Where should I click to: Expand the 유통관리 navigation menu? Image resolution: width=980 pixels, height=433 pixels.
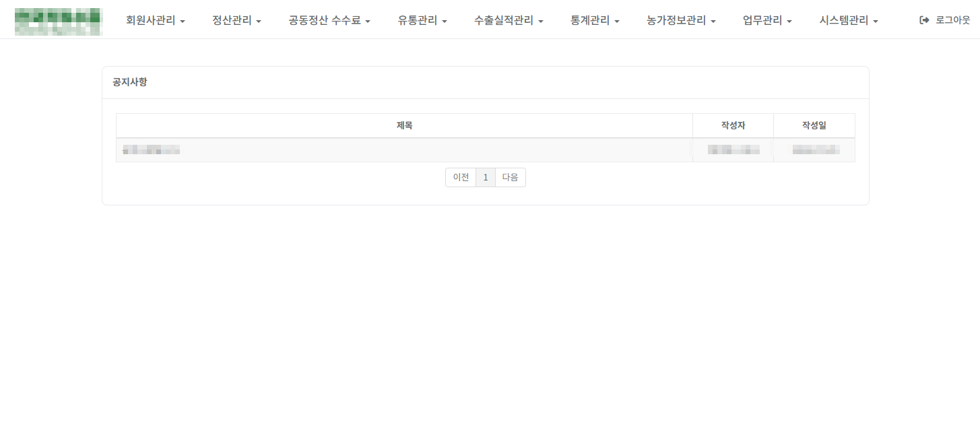tap(422, 21)
